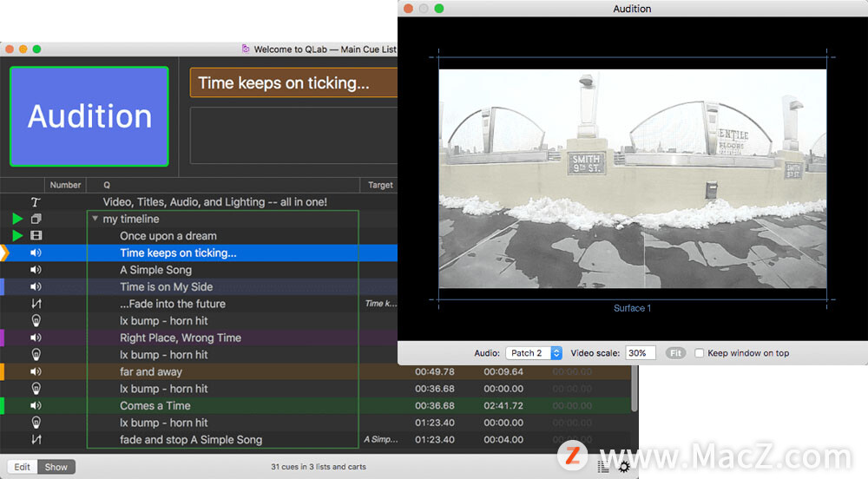The width and height of the screenshot is (868, 479).
Task: Select the Comes a Time cue
Action: pos(155,405)
